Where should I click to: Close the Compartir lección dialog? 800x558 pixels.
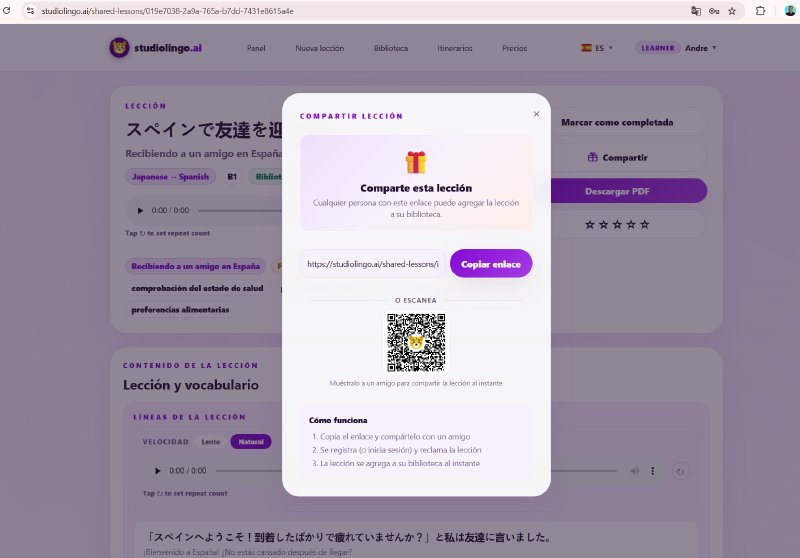click(536, 114)
